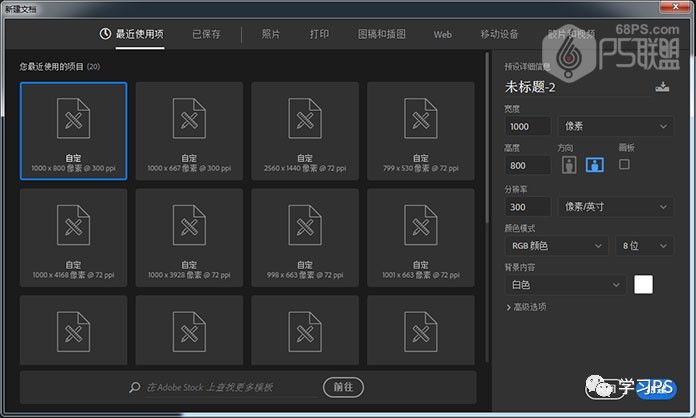This screenshot has height=418, width=696.
Task: Select portrait orientation icon
Action: tap(567, 165)
